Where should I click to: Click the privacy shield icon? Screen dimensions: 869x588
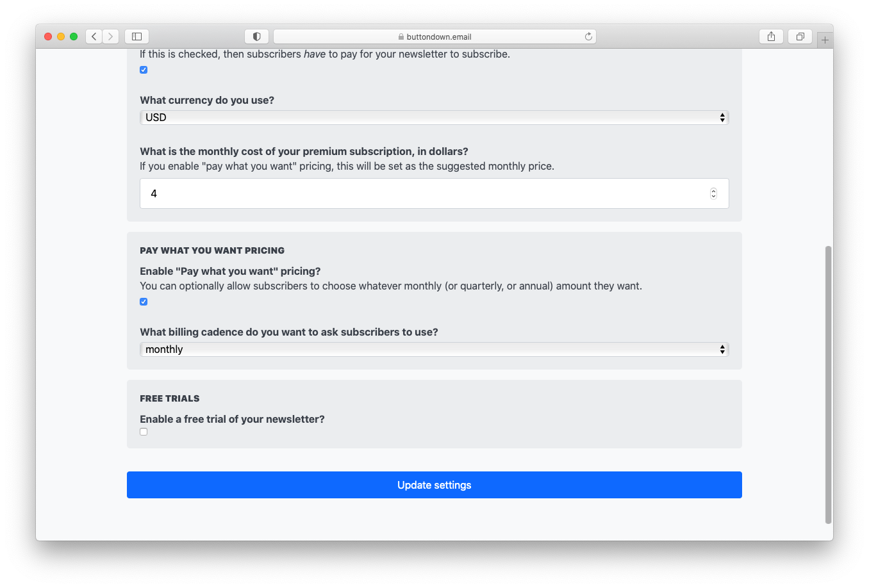point(256,37)
